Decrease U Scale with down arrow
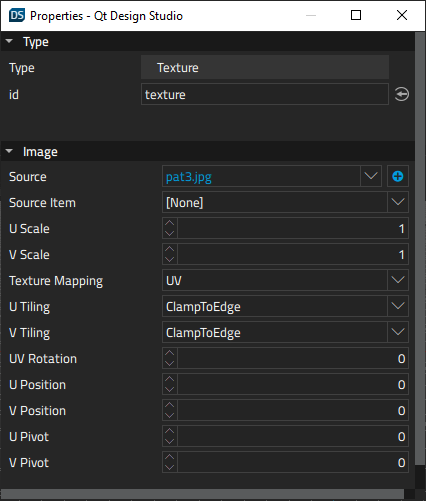Image resolution: width=426 pixels, height=501 pixels. (x=170, y=233)
